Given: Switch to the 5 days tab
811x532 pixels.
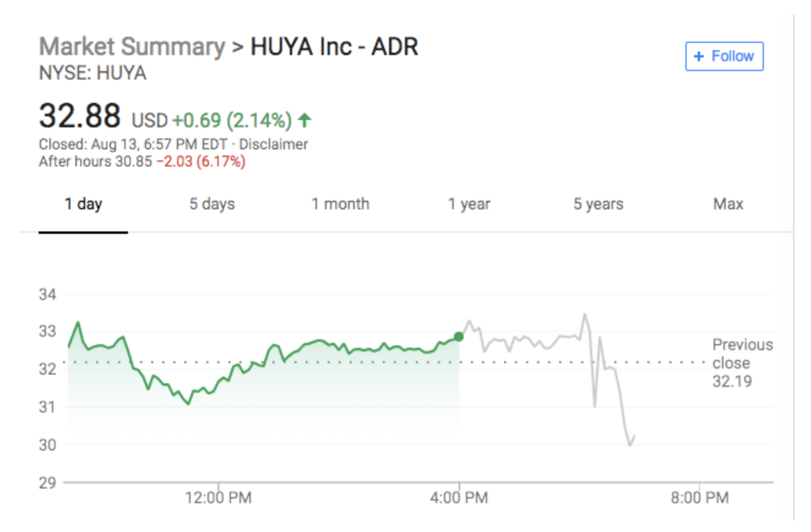Looking at the screenshot, I should [x=211, y=204].
